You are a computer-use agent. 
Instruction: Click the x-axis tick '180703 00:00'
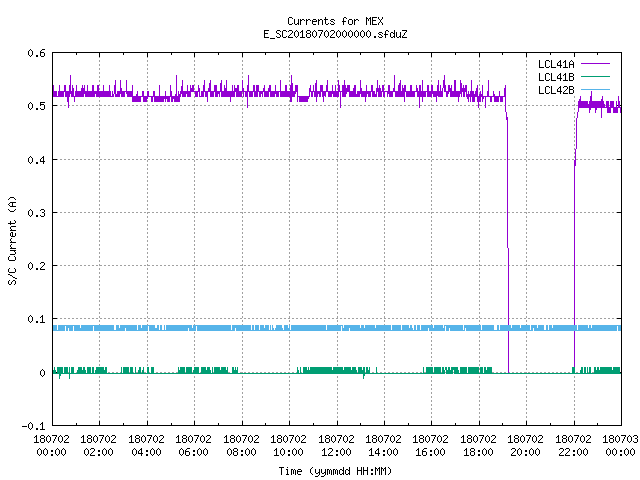pyautogui.click(x=620, y=445)
